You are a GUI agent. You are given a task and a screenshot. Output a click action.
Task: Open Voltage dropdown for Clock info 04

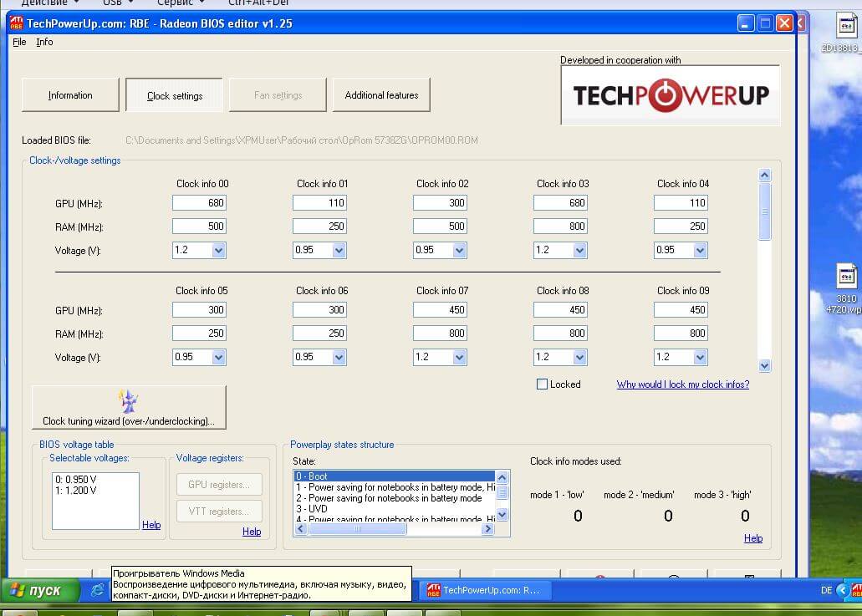[x=700, y=250]
